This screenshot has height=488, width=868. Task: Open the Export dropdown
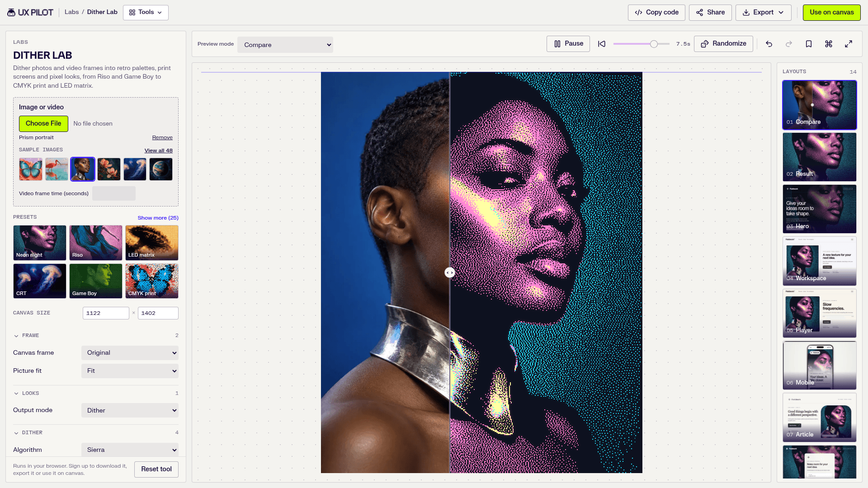point(763,13)
